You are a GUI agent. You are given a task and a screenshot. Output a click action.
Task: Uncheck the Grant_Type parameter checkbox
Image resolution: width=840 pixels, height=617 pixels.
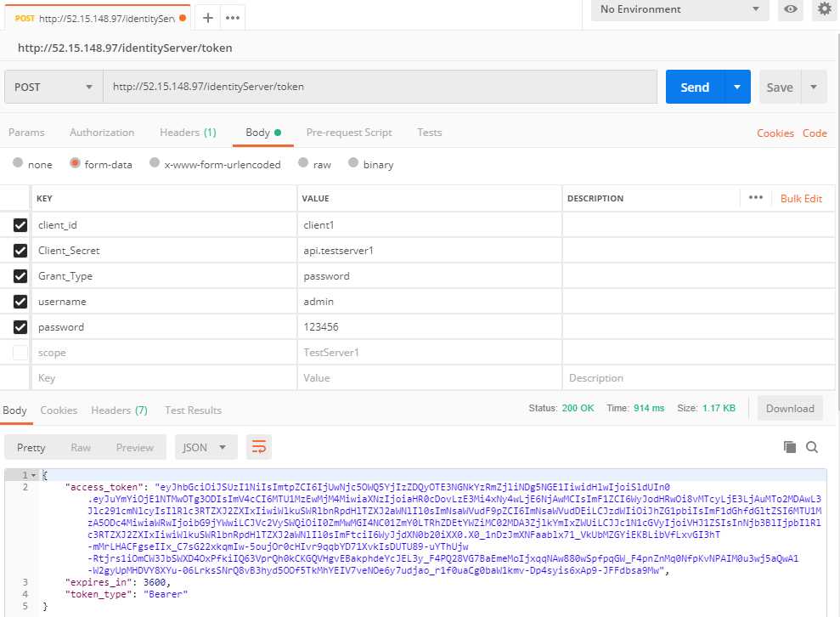(20, 276)
